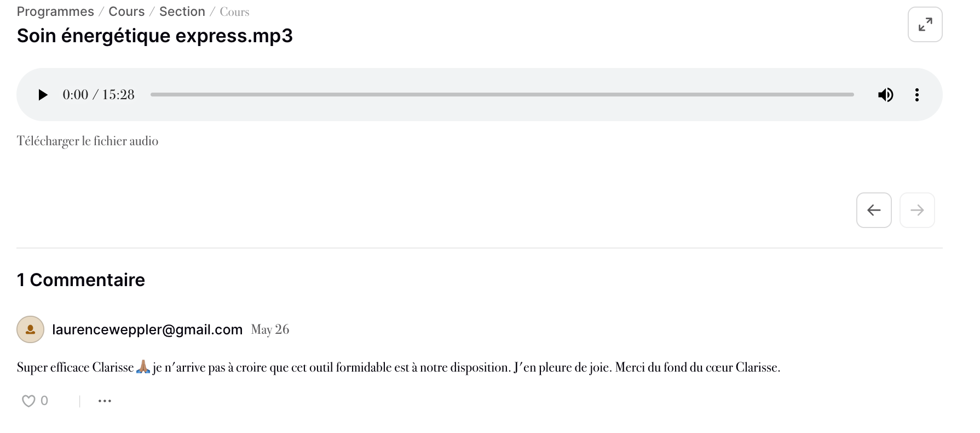
Task: Play the Soin énergétique express audio
Action: point(43,95)
